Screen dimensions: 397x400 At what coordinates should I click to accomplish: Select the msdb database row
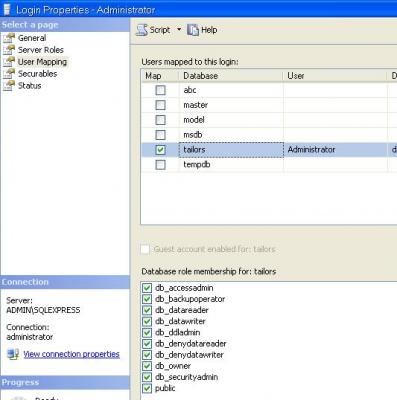click(x=269, y=135)
